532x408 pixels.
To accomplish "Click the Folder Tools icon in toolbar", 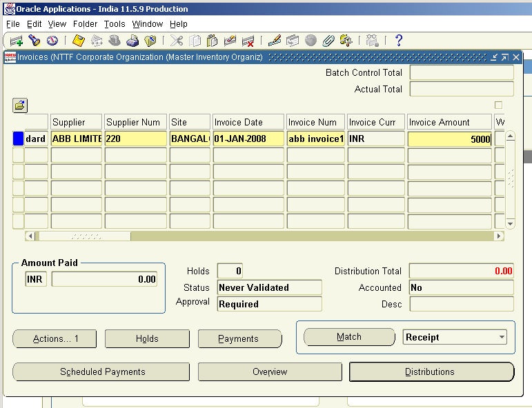I will click(x=346, y=41).
